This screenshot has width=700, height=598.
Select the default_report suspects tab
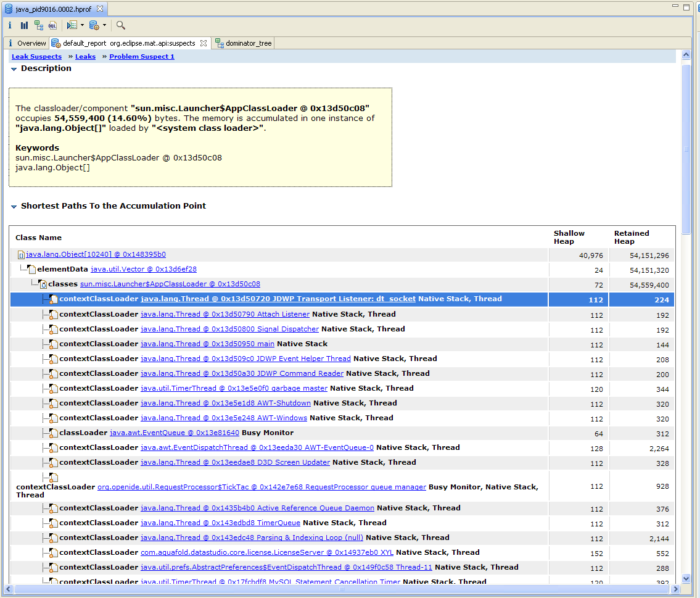click(129, 43)
